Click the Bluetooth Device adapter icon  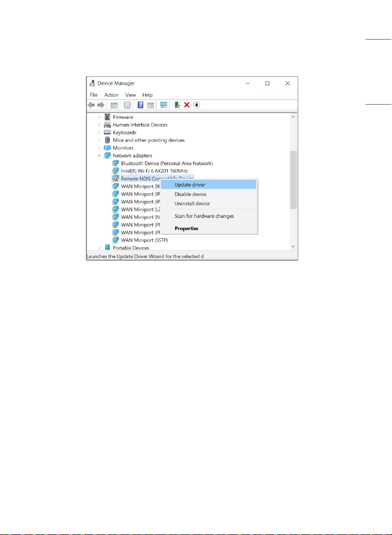click(x=116, y=163)
